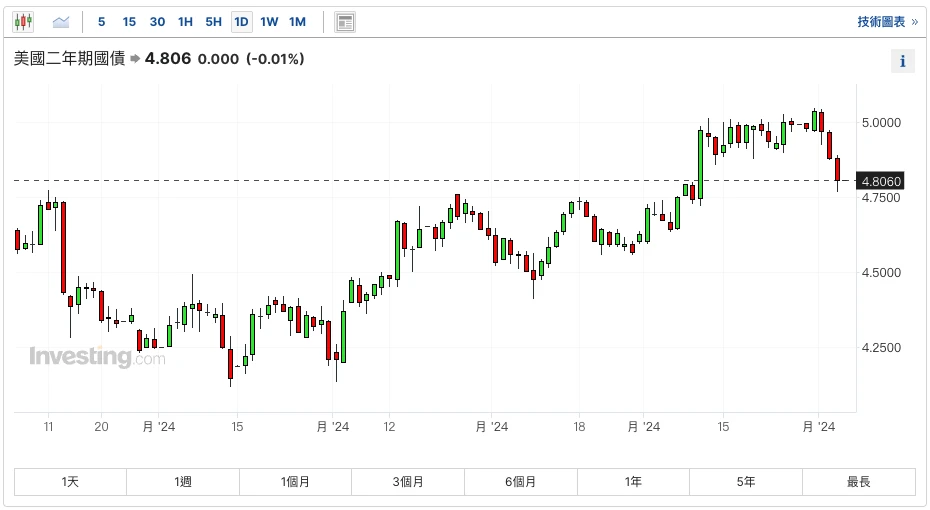Switch to the area chart icon
The image size is (930, 510).
(62, 21)
